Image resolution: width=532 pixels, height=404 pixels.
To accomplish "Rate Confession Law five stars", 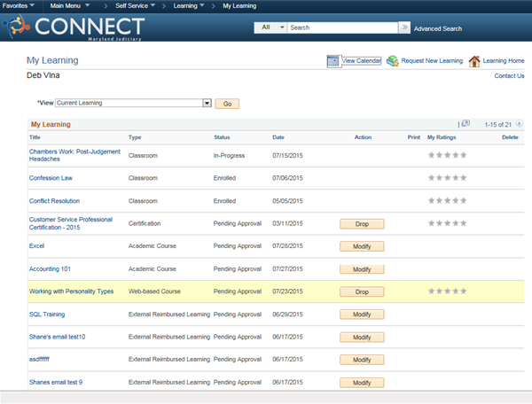I will pyautogui.click(x=462, y=178).
